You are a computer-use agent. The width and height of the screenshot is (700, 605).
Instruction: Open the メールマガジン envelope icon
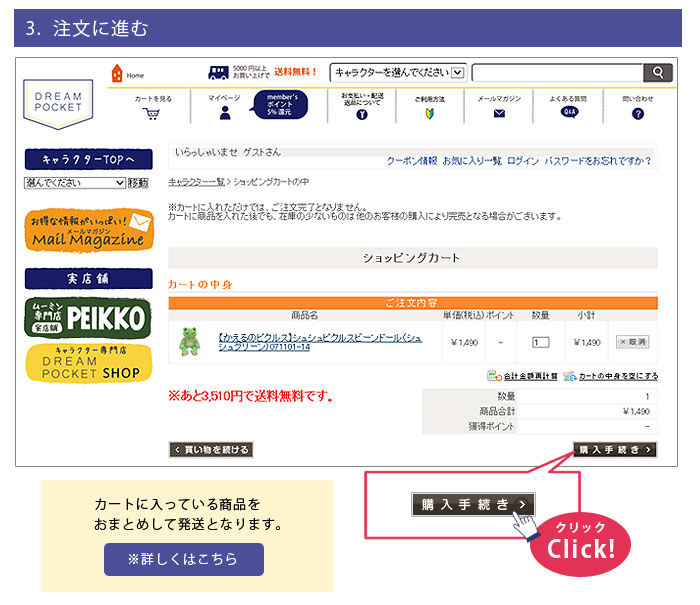click(499, 114)
